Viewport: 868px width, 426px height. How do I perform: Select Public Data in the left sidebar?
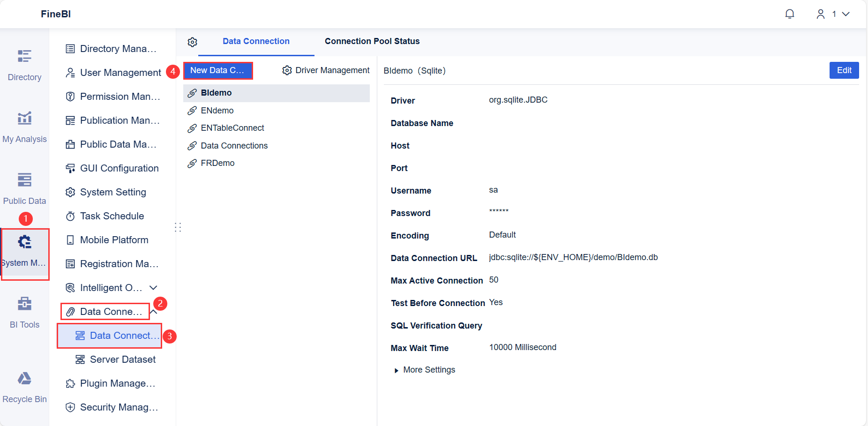click(24, 187)
